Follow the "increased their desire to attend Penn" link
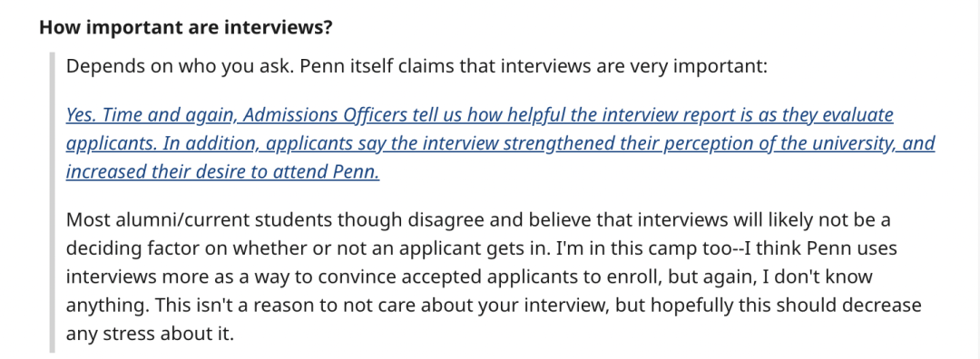Screen dimensions: 980x359 click(x=222, y=171)
